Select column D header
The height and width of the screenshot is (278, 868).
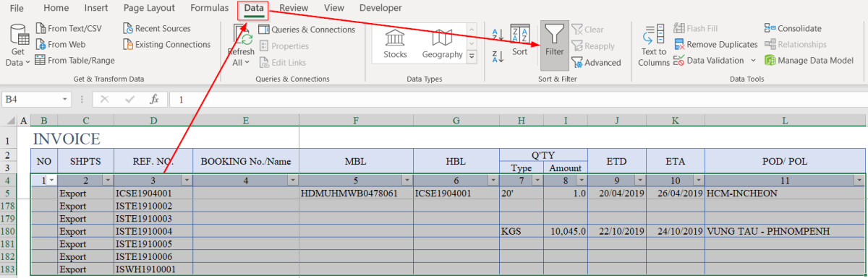[x=153, y=121]
